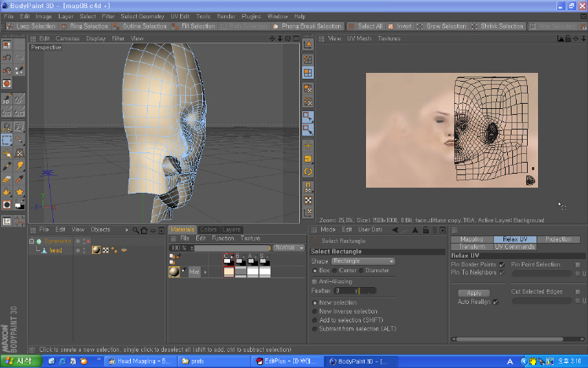Image resolution: width=588 pixels, height=368 pixels.
Task: Click the magnet snapping icon
Action: click(x=308, y=187)
